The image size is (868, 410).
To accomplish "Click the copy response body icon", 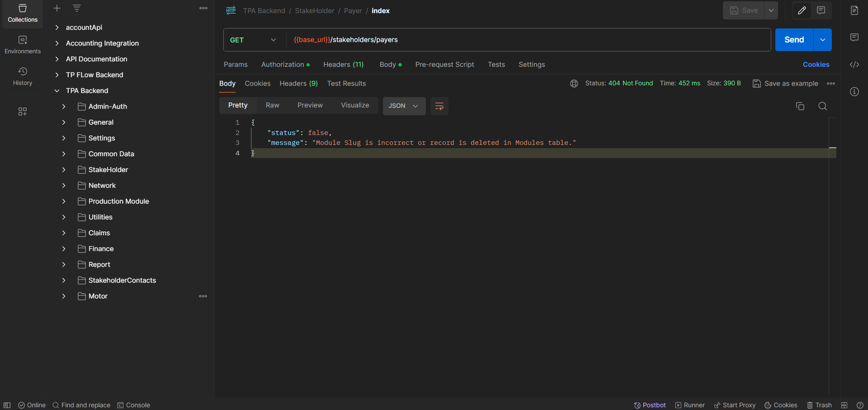I will coord(800,106).
